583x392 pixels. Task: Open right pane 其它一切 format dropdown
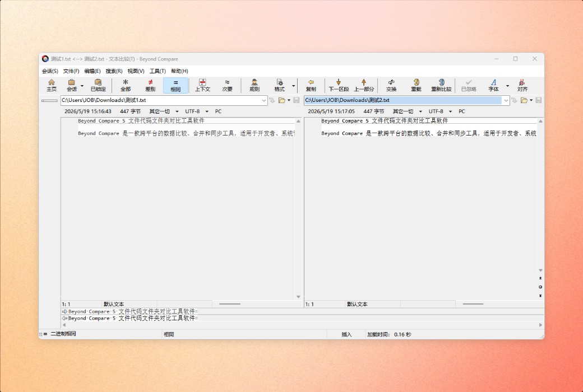(420, 111)
